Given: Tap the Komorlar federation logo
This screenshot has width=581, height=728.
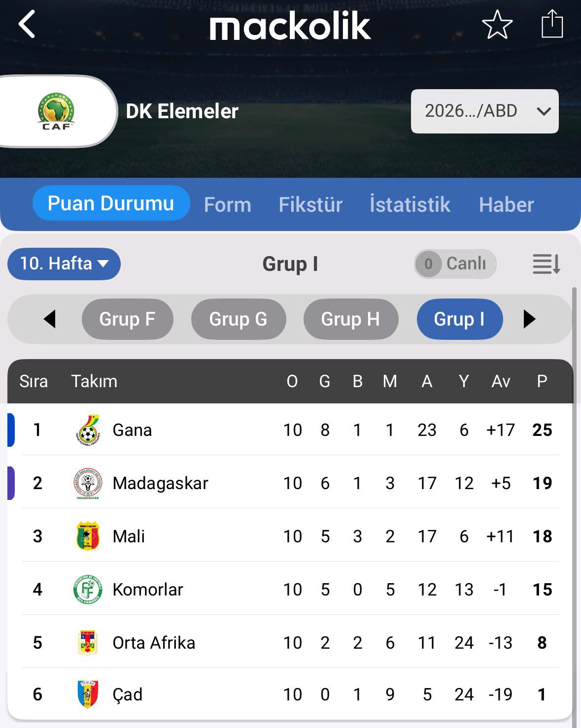Looking at the screenshot, I should coord(88,590).
